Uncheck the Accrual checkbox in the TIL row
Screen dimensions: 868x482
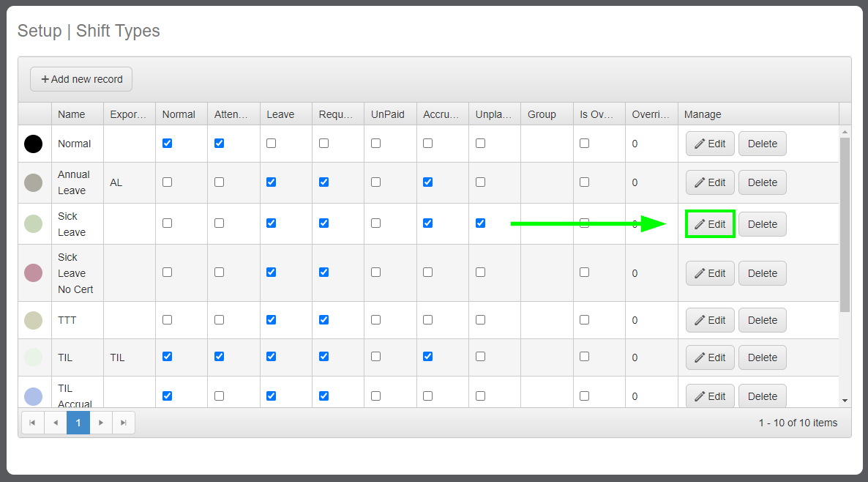point(427,357)
